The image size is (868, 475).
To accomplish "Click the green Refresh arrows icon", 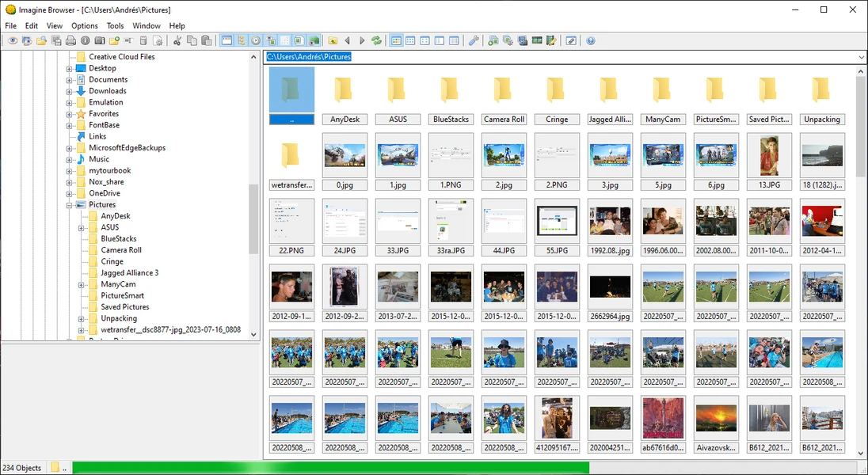I will click(376, 40).
